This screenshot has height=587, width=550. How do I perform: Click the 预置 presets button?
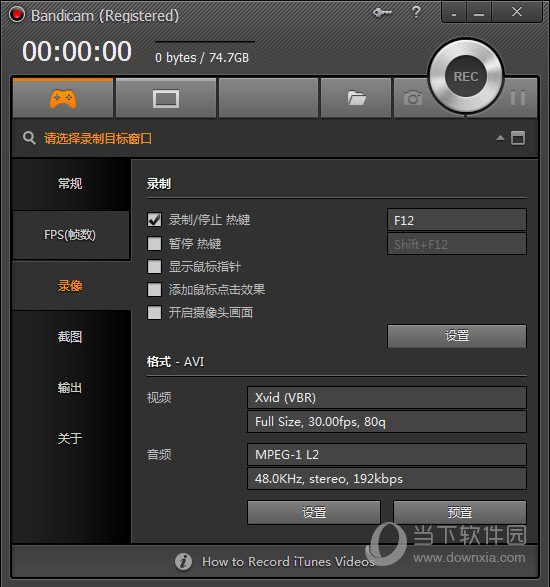pyautogui.click(x=460, y=512)
